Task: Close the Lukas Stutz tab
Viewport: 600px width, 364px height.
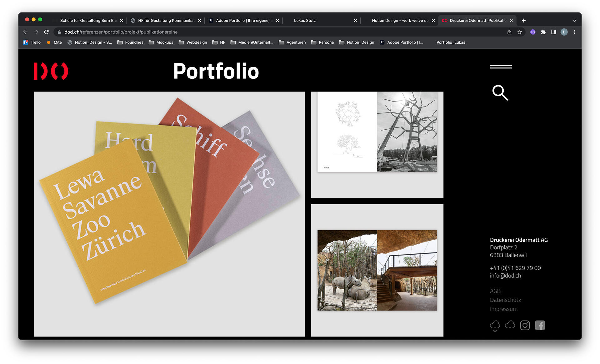Action: [355, 21]
